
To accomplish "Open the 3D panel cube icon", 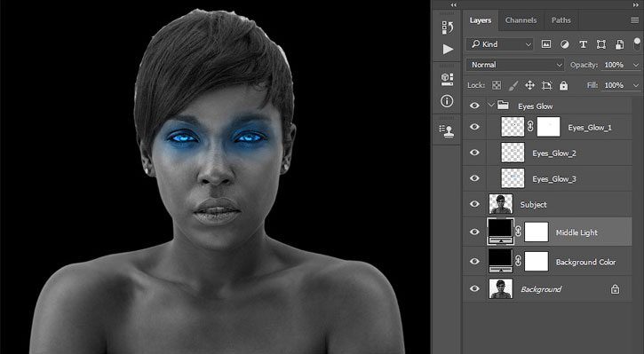I will point(448,79).
